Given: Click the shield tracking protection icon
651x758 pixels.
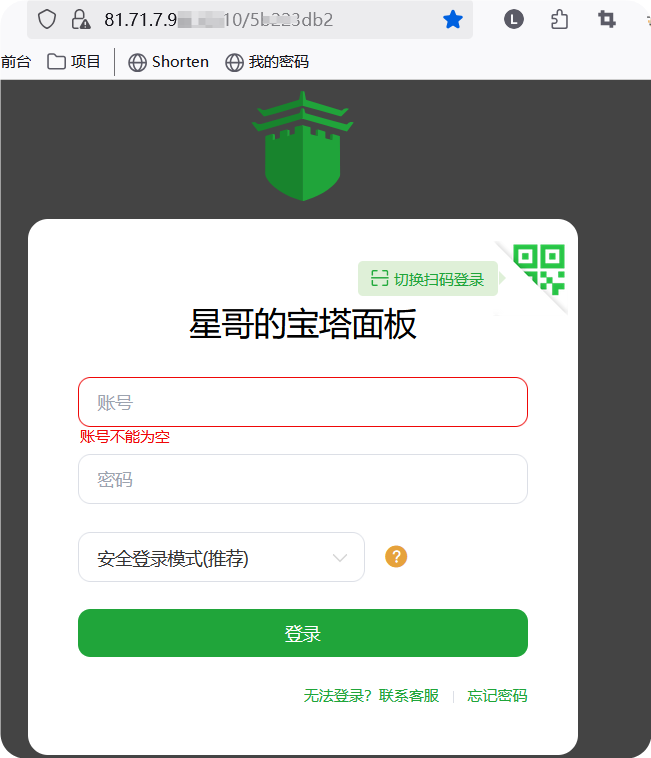Looking at the screenshot, I should click(x=47, y=20).
